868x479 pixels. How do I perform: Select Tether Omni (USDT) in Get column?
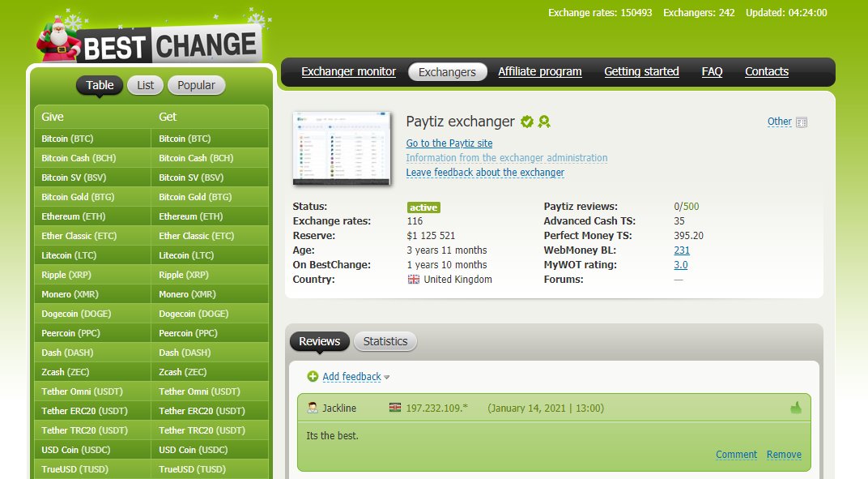[210, 391]
